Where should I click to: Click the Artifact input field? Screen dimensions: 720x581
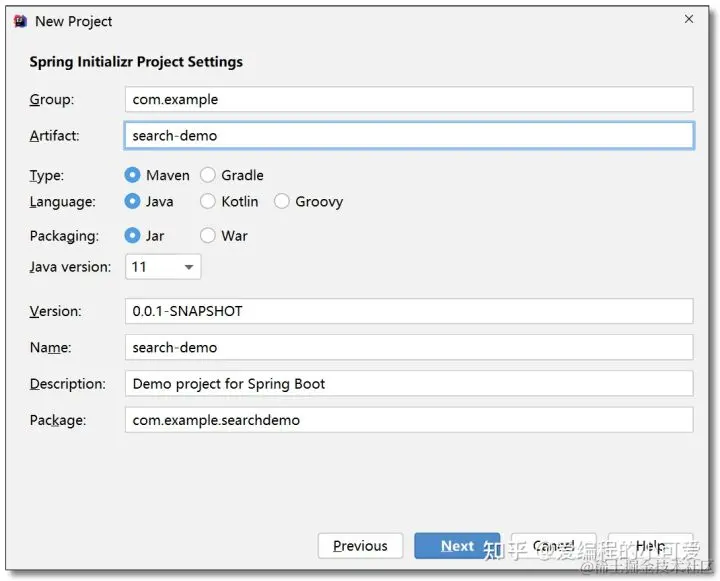point(409,135)
